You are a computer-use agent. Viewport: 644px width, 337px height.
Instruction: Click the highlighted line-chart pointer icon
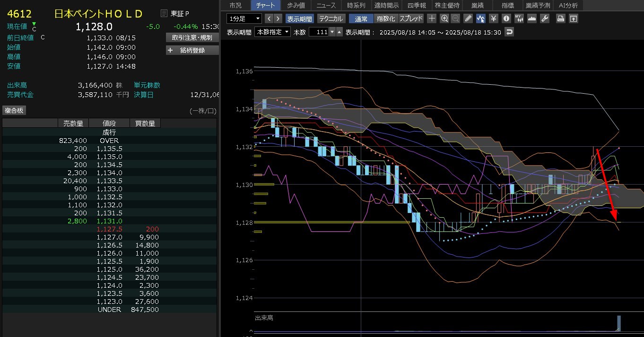pos(481,18)
